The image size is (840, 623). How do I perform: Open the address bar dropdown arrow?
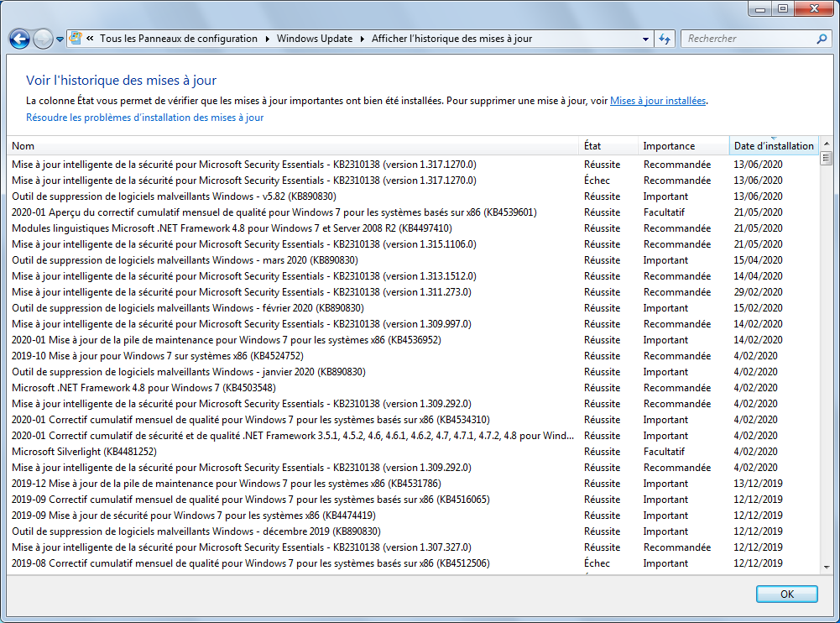[x=644, y=39]
